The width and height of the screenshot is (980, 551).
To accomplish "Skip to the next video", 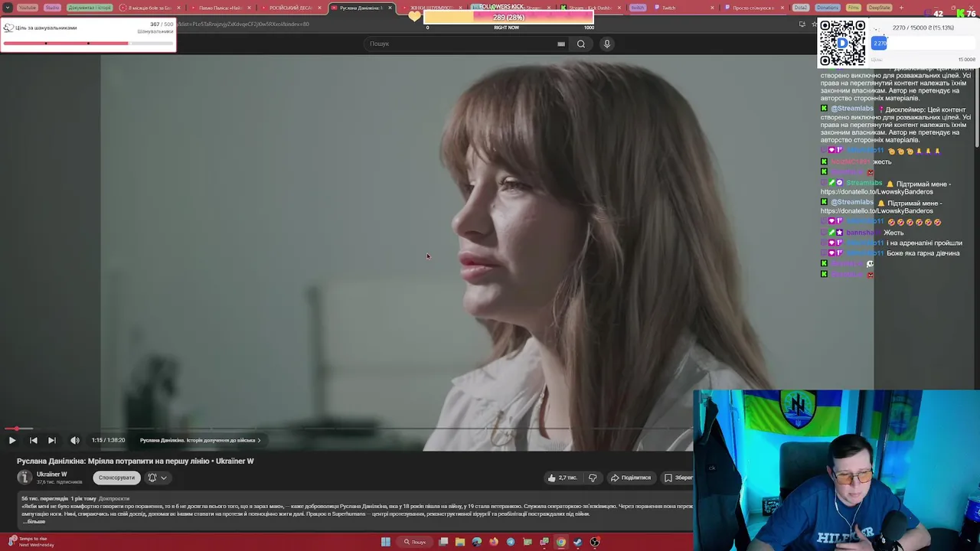I will (x=51, y=440).
